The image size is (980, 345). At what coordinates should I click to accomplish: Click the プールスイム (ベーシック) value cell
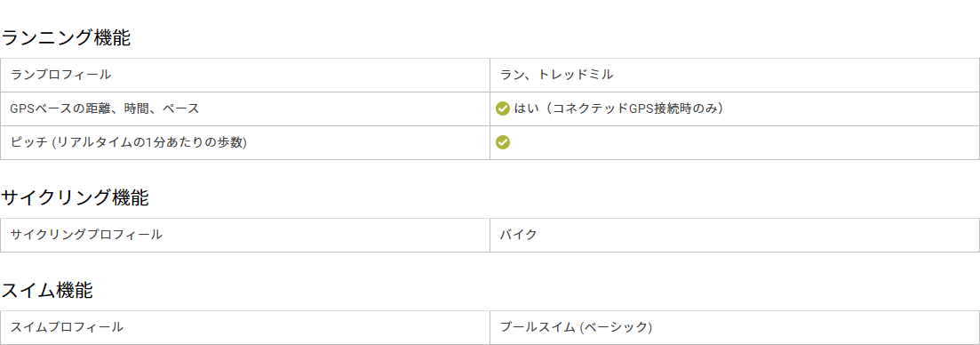click(x=735, y=327)
